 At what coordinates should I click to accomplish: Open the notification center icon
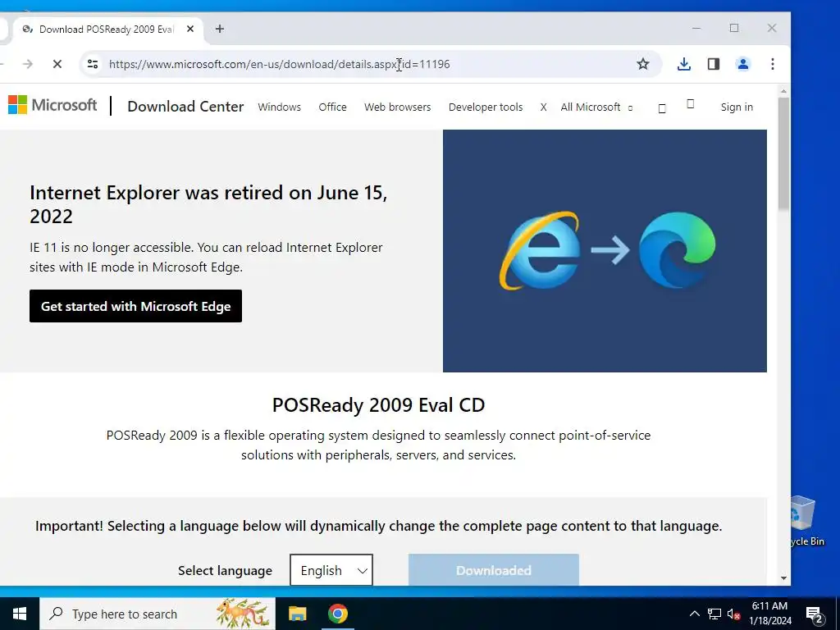[815, 614]
